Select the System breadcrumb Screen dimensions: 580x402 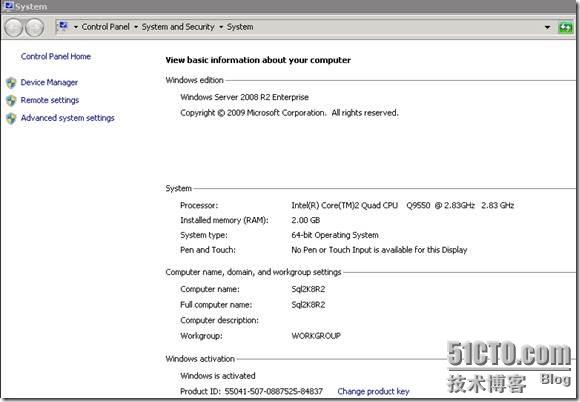(240, 27)
